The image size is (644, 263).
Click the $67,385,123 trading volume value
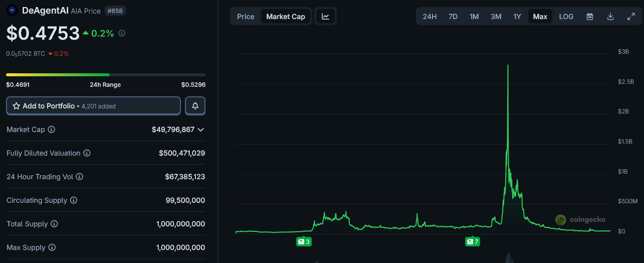(185, 177)
